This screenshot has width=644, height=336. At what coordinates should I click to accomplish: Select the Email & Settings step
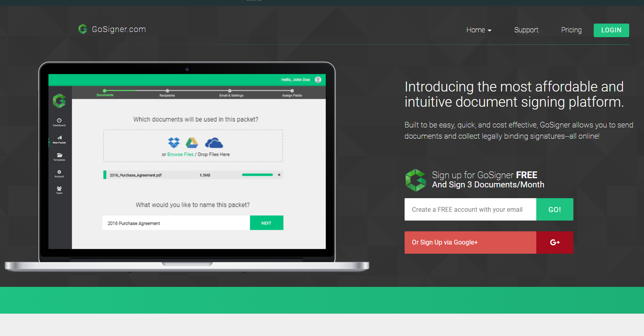point(231,93)
